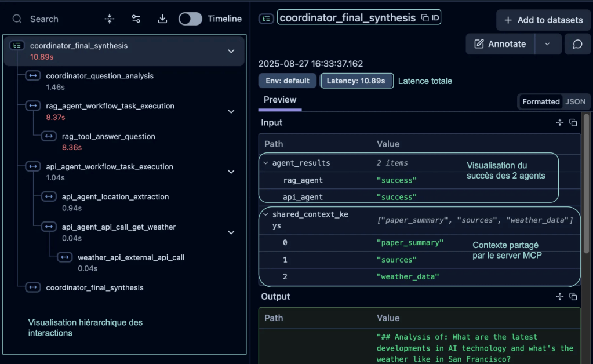Collapse rag_agent_workflow_task_execution chevron
This screenshot has width=593, height=364.
point(231,111)
